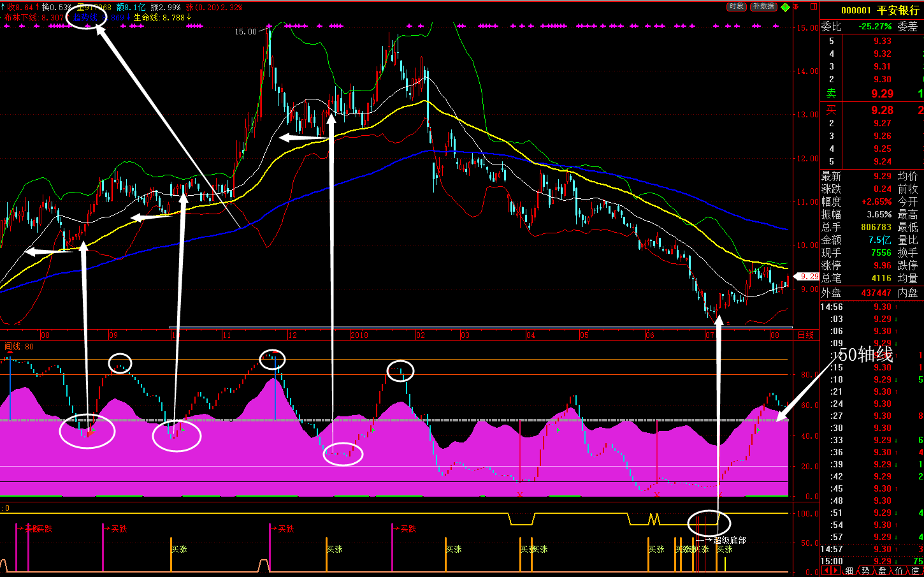Click the 幅度 +2.65% value
This screenshot has width=924, height=577.
click(x=877, y=201)
